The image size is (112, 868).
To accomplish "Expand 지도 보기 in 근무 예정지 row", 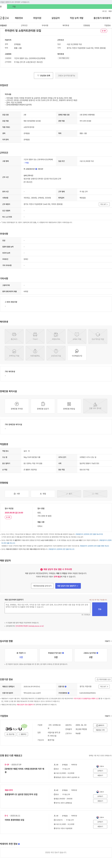I will [104, 204].
